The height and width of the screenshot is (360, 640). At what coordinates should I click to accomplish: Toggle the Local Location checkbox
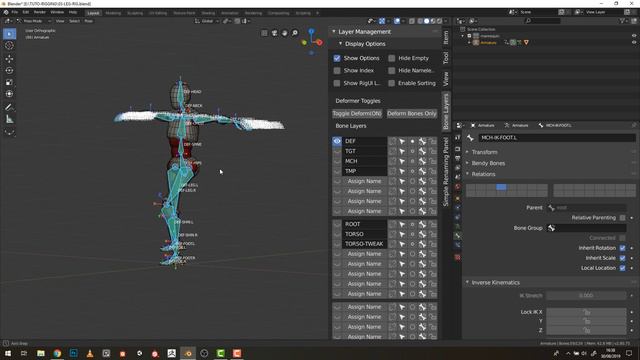(x=622, y=268)
